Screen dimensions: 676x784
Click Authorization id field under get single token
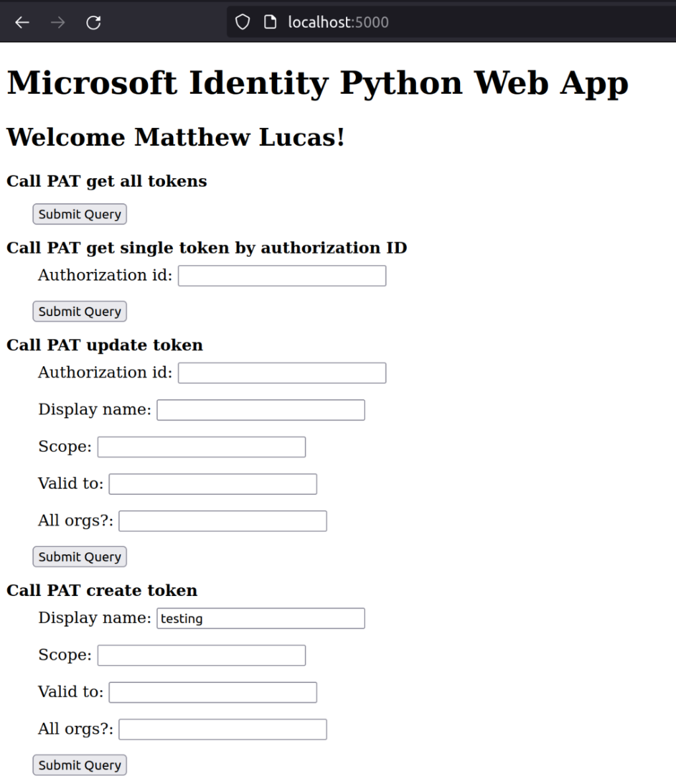click(x=282, y=276)
